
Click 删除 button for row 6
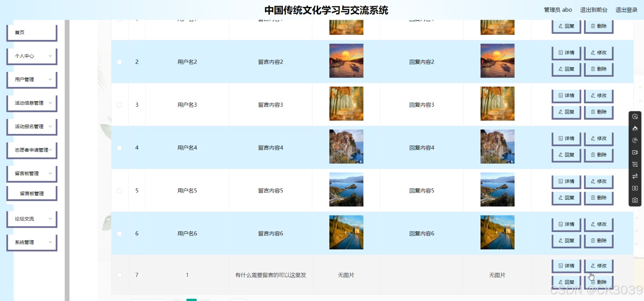coord(599,241)
